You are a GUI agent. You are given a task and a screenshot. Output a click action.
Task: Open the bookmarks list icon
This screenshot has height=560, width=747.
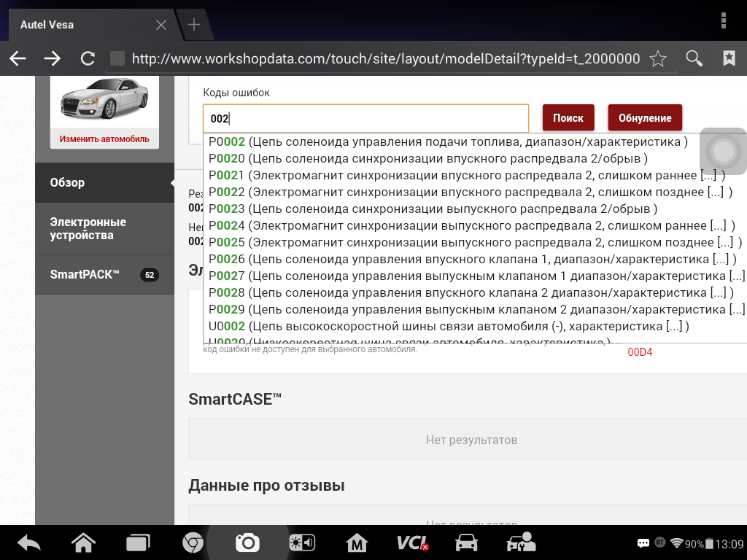pos(729,58)
